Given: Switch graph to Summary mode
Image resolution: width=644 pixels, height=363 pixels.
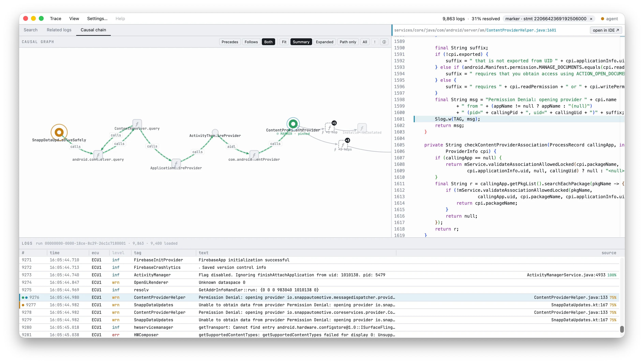Looking at the screenshot, I should pos(301,42).
